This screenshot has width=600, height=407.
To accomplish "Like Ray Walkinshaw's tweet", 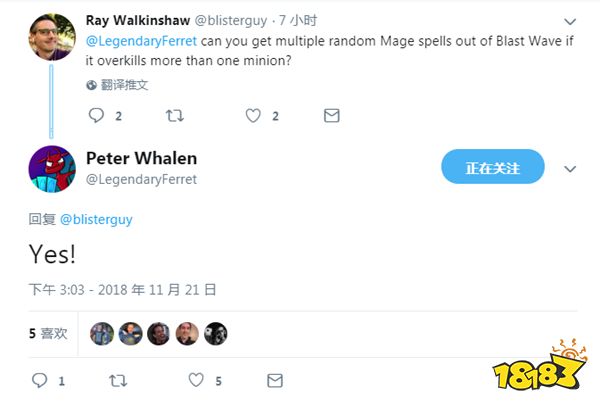I will (x=253, y=115).
